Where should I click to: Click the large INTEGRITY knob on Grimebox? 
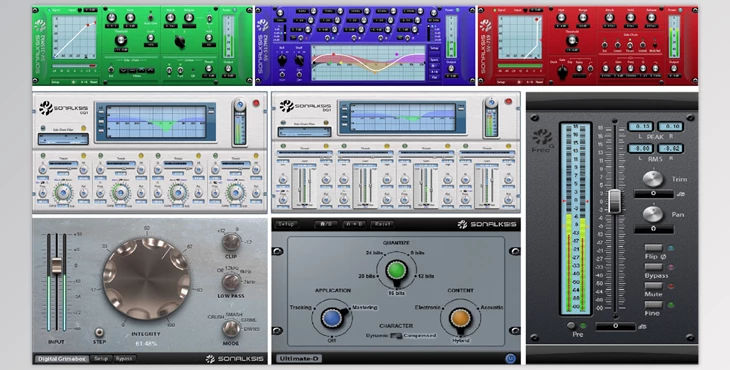(146, 278)
